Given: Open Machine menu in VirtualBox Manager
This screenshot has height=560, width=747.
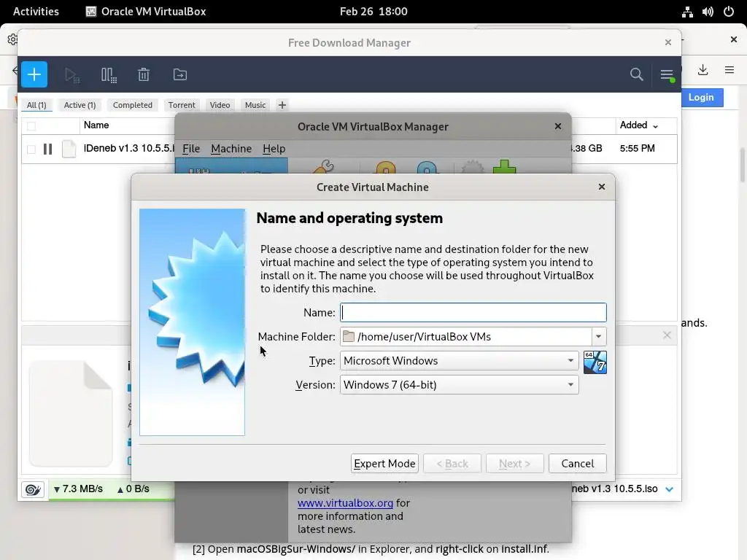Looking at the screenshot, I should pos(231,149).
